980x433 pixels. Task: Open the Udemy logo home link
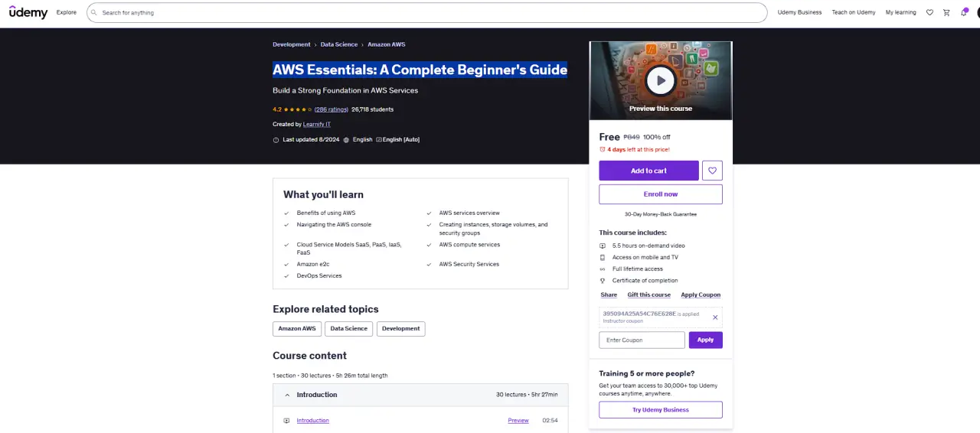pos(28,12)
